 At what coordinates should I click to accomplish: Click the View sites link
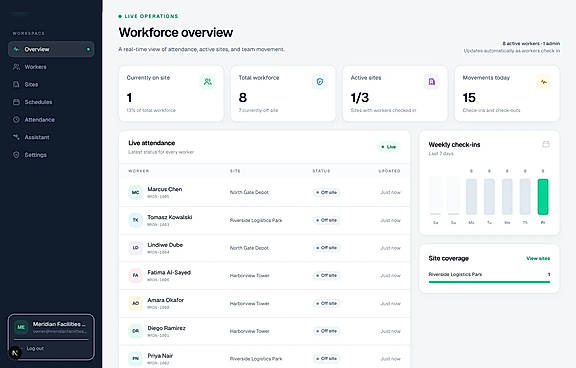tap(538, 259)
